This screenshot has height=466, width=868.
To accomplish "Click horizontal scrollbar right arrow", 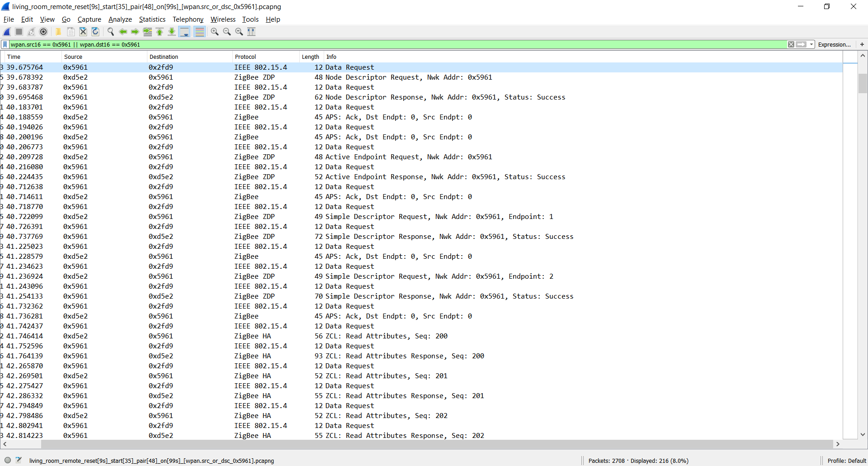I will coord(838,444).
